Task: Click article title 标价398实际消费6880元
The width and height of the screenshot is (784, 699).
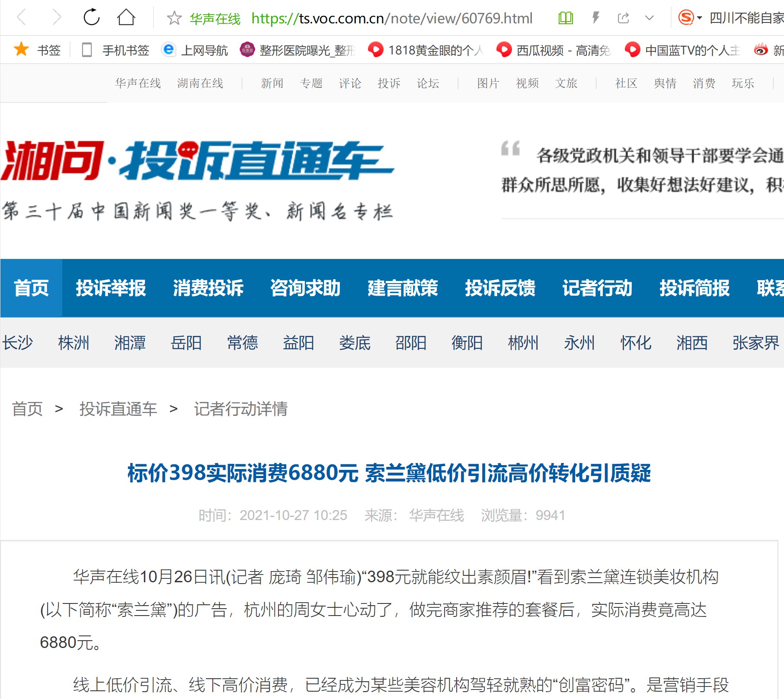Action: point(389,473)
